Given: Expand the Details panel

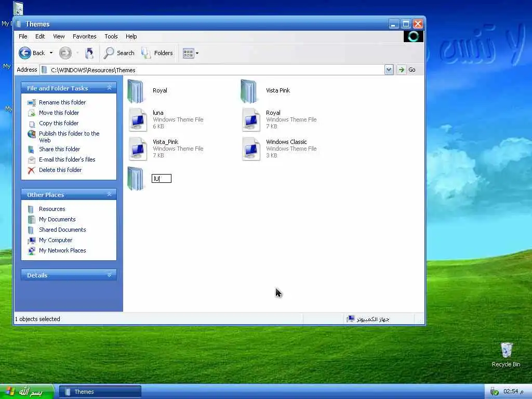Looking at the screenshot, I should [x=109, y=275].
